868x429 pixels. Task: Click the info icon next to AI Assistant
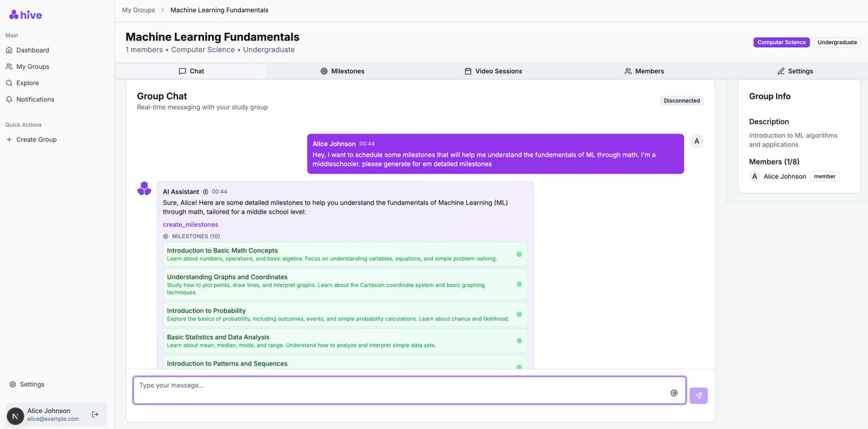click(x=206, y=192)
